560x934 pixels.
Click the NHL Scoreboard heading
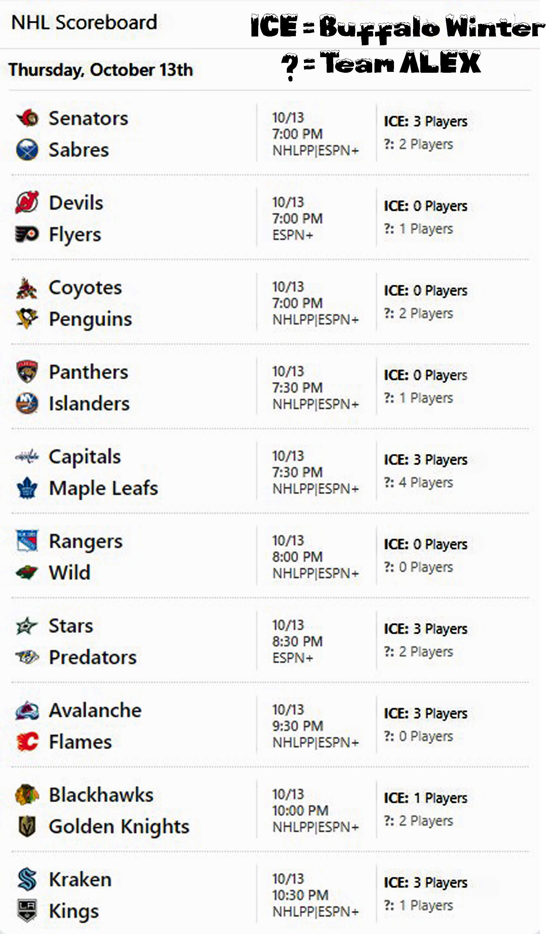84,22
